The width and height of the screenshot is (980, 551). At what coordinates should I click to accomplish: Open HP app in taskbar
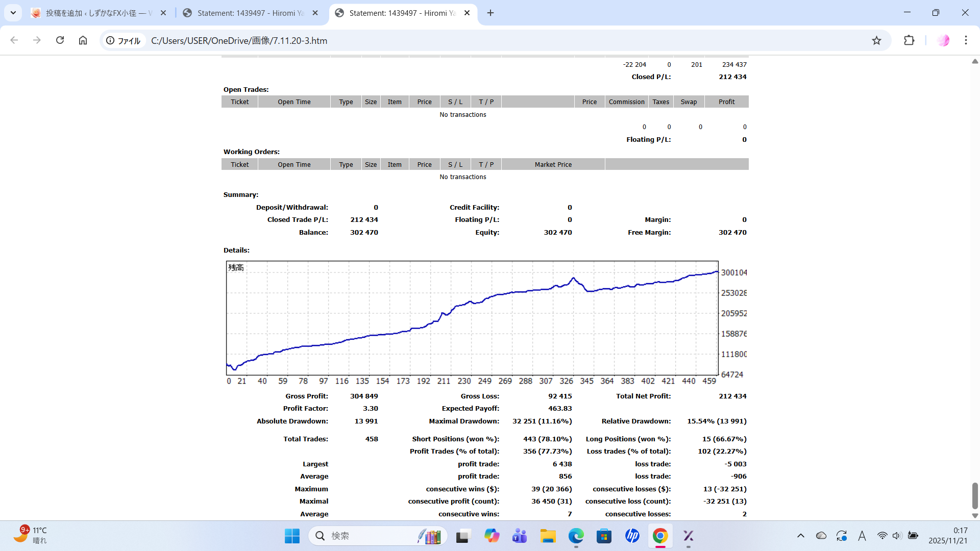pyautogui.click(x=632, y=536)
